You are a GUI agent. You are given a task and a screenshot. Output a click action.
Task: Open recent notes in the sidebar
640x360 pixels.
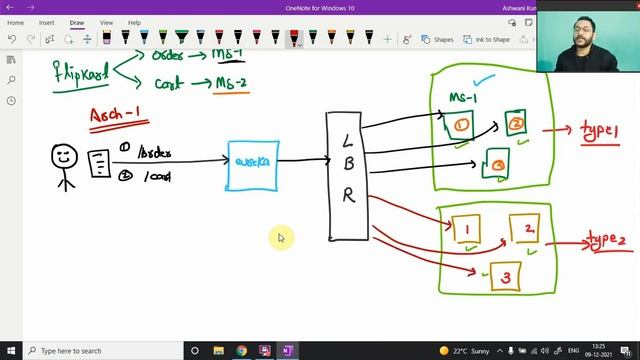(11, 100)
